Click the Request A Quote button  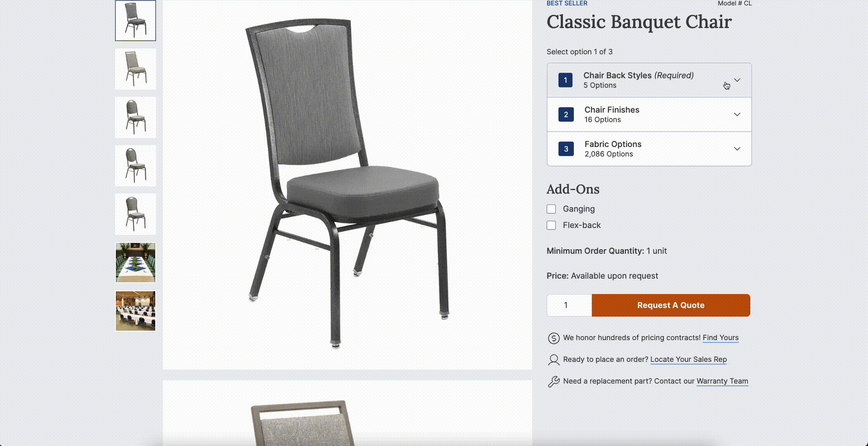coord(671,305)
